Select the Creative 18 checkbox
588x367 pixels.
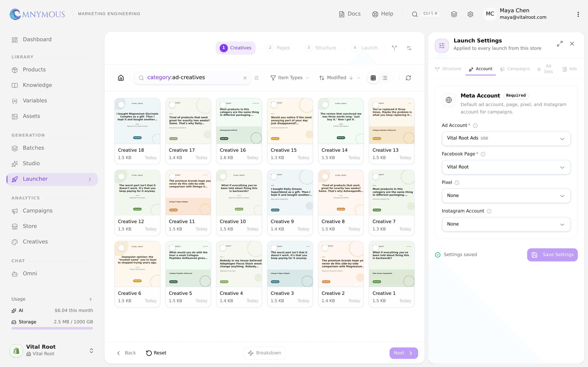(x=121, y=105)
